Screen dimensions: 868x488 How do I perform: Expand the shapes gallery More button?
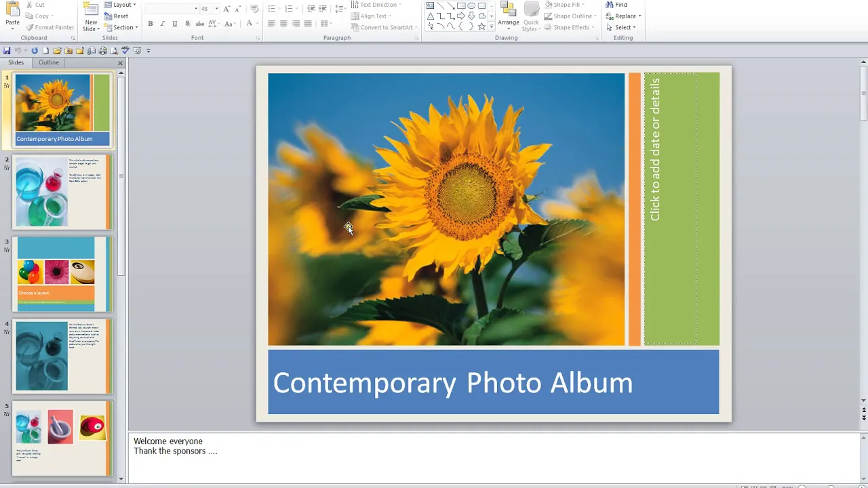tap(492, 26)
